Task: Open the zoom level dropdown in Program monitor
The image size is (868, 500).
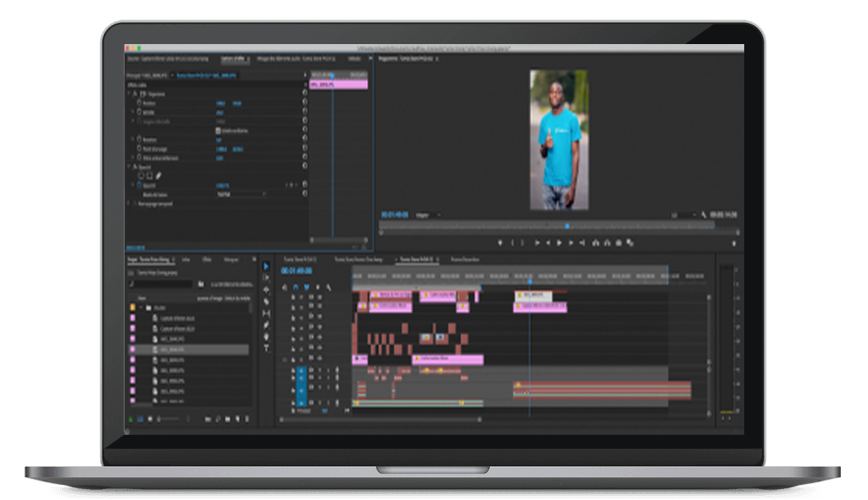Action: 428,215
